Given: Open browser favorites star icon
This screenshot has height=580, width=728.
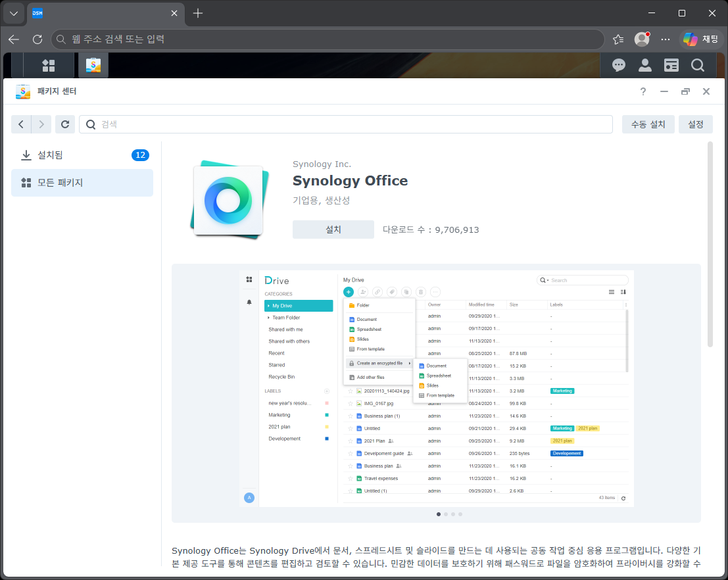Looking at the screenshot, I should [x=618, y=39].
